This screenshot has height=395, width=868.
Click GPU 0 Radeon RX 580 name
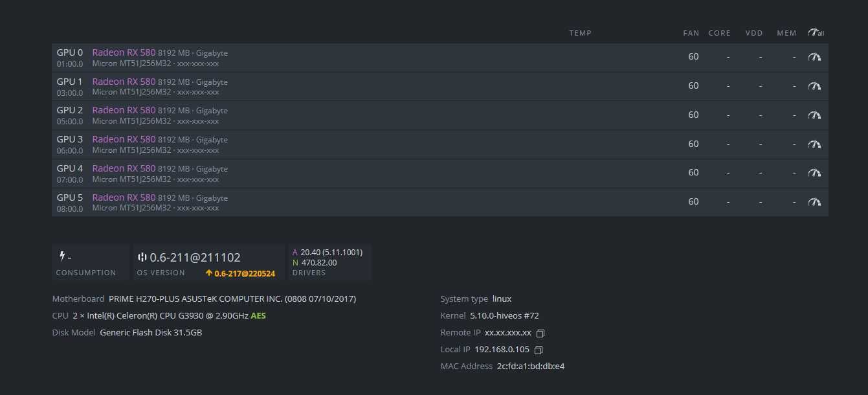[x=124, y=52]
